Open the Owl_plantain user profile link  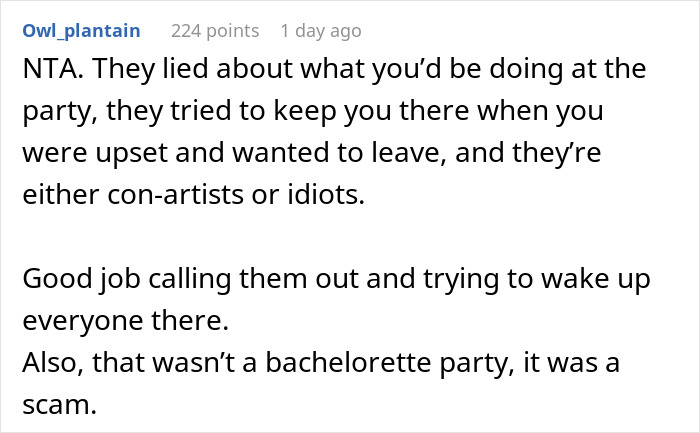pos(80,31)
